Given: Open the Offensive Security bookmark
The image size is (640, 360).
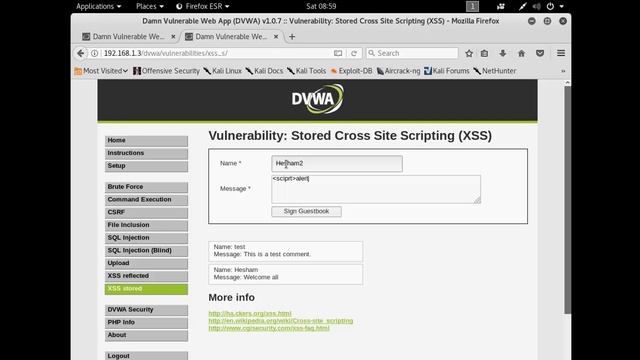Looking at the screenshot, I should 167,71.
